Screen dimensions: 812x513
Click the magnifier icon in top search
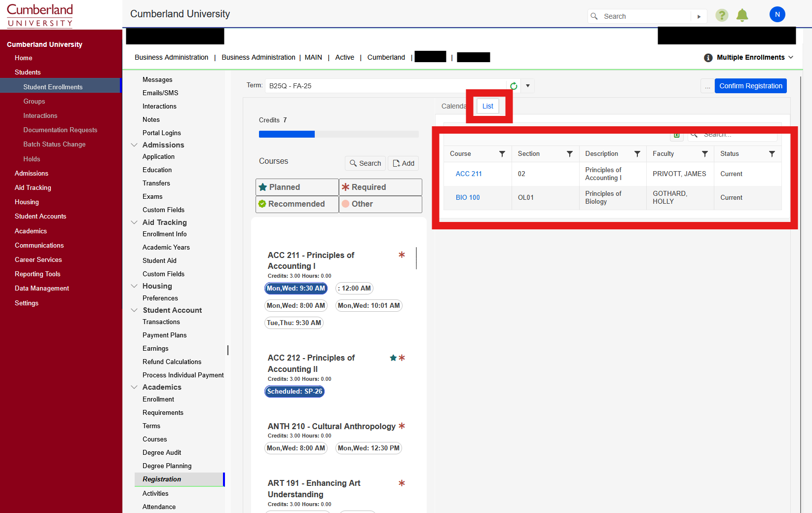click(x=594, y=16)
